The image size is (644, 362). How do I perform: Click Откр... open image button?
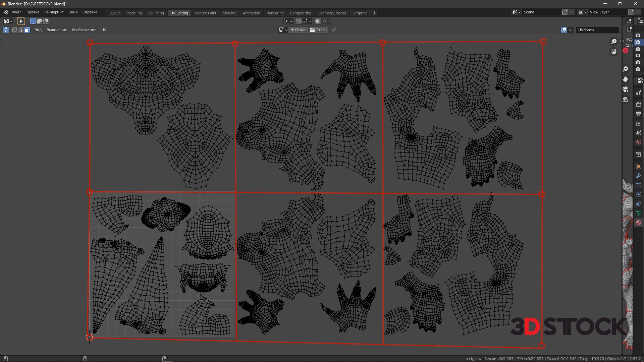[318, 30]
